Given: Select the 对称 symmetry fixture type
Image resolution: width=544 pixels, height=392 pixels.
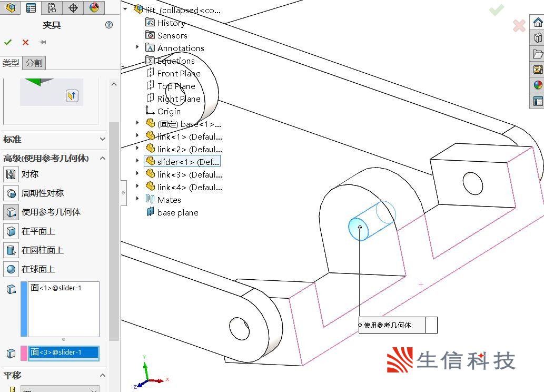Looking at the screenshot, I should [11, 174].
